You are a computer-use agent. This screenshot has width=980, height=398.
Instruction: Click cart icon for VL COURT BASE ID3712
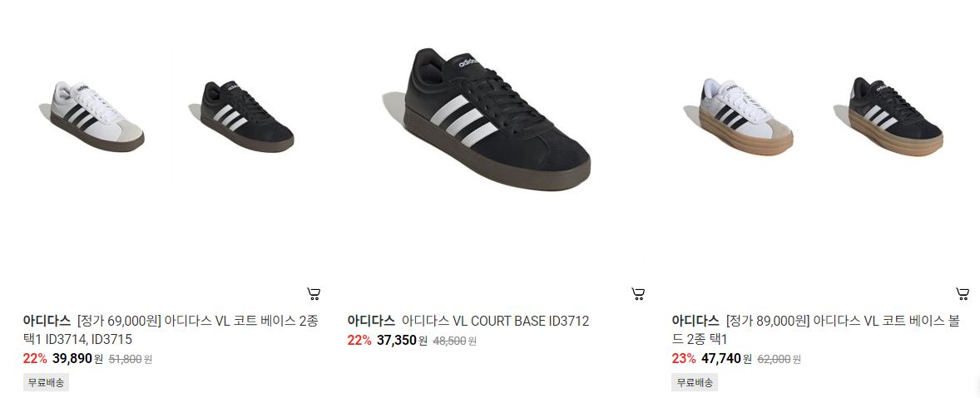(x=638, y=294)
